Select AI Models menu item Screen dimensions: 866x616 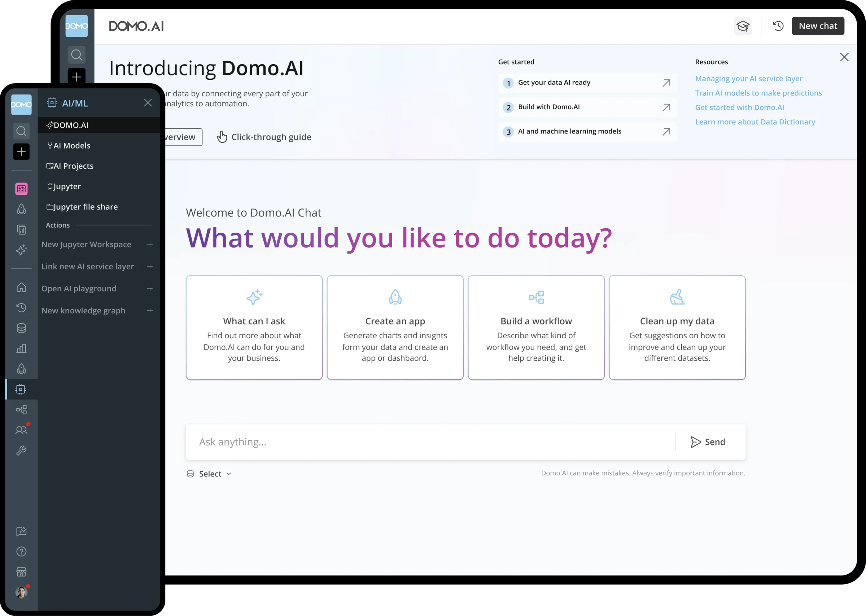[x=72, y=146]
